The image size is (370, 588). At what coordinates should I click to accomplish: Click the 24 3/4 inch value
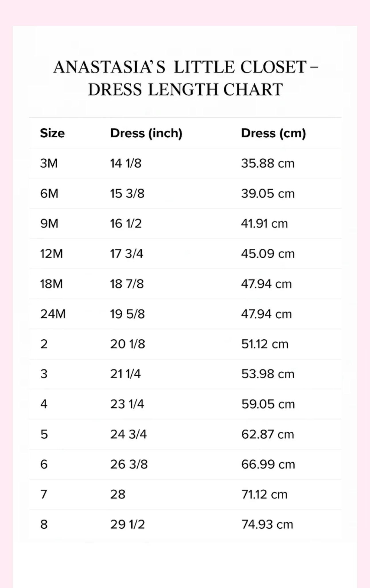tap(128, 434)
